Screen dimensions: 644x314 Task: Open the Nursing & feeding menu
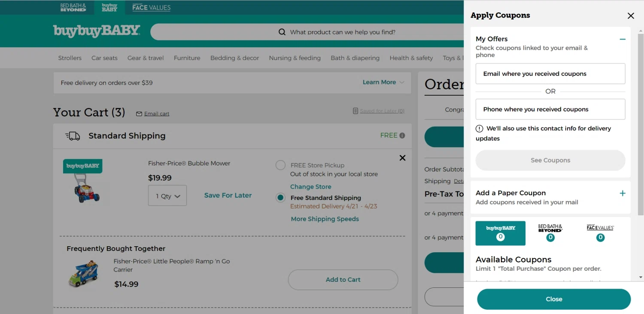point(295,58)
